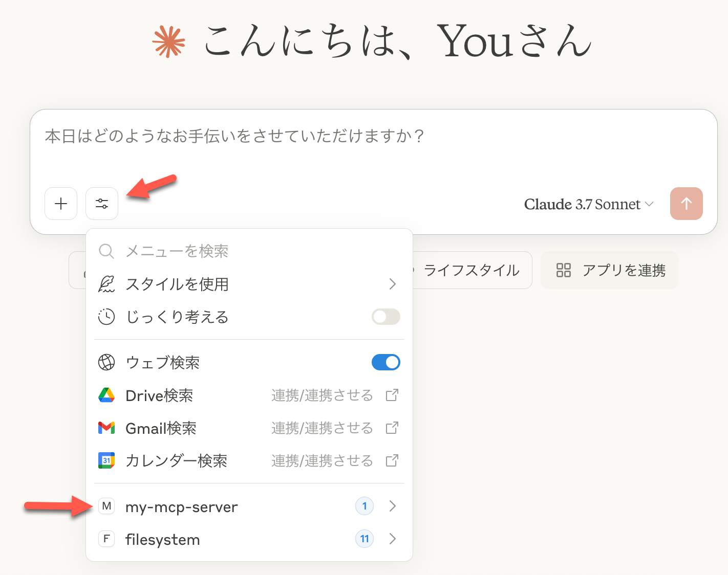Click the grid icon in アプリを連携
Image resolution: width=728 pixels, height=575 pixels.
pos(563,270)
